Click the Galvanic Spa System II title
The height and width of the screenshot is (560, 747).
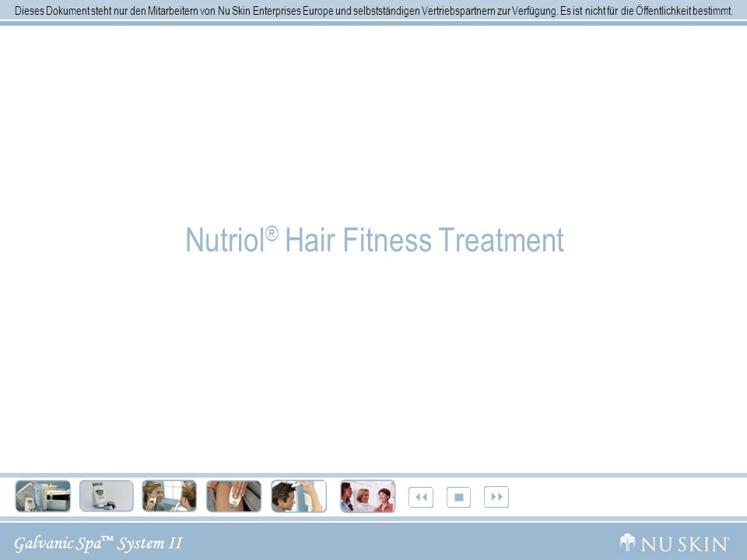98,544
